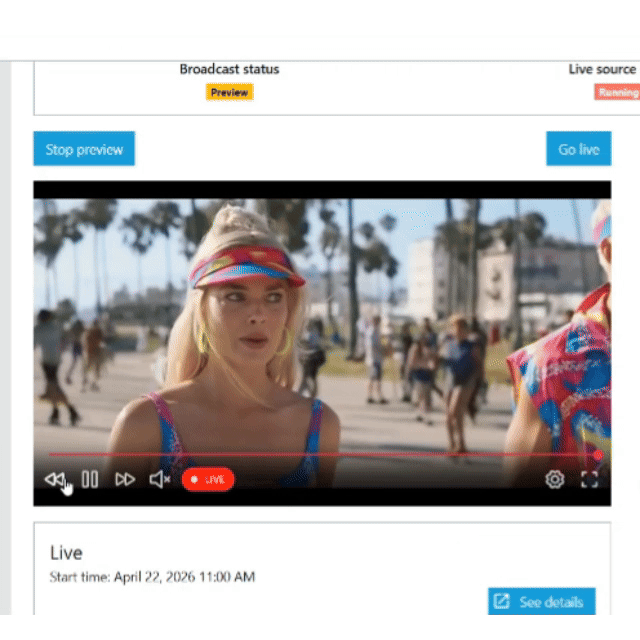Pause the live preview video

(90, 479)
